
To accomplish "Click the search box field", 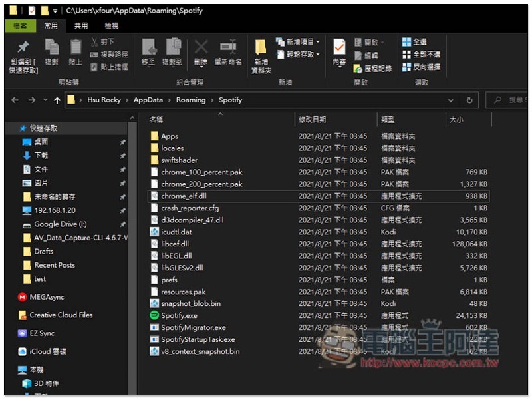I will click(x=507, y=100).
